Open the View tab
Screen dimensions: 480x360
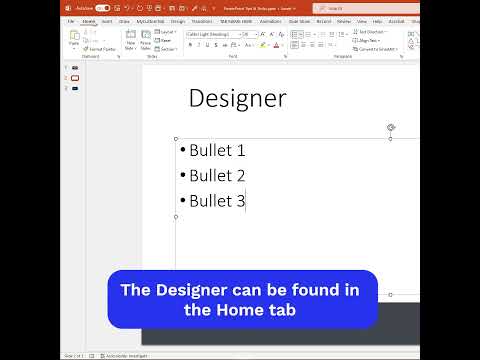click(x=362, y=21)
